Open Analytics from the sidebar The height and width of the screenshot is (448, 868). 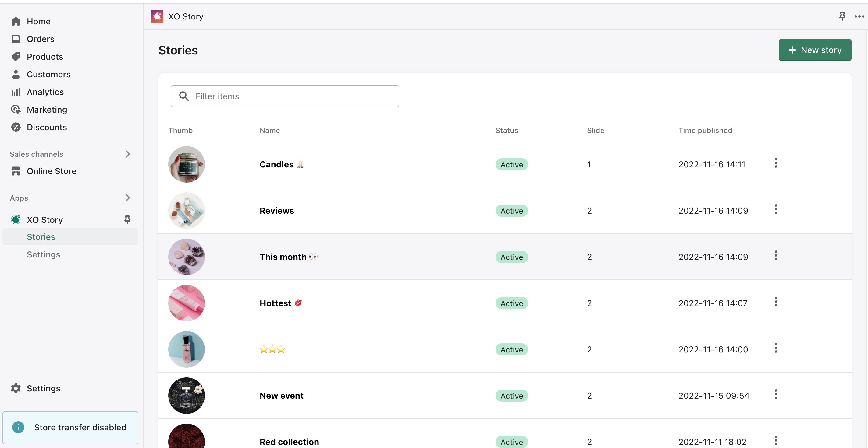click(45, 92)
